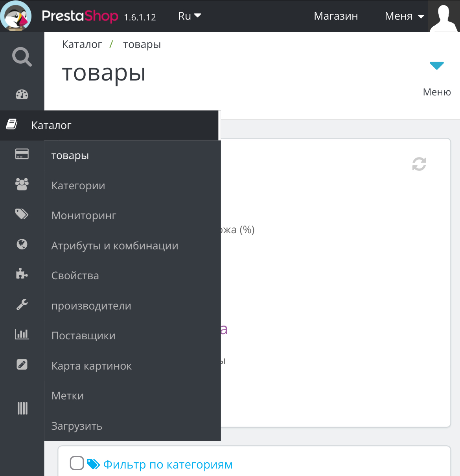Open the preferences wrench icon
Image resolution: width=460 pixels, height=476 pixels.
coord(22,304)
